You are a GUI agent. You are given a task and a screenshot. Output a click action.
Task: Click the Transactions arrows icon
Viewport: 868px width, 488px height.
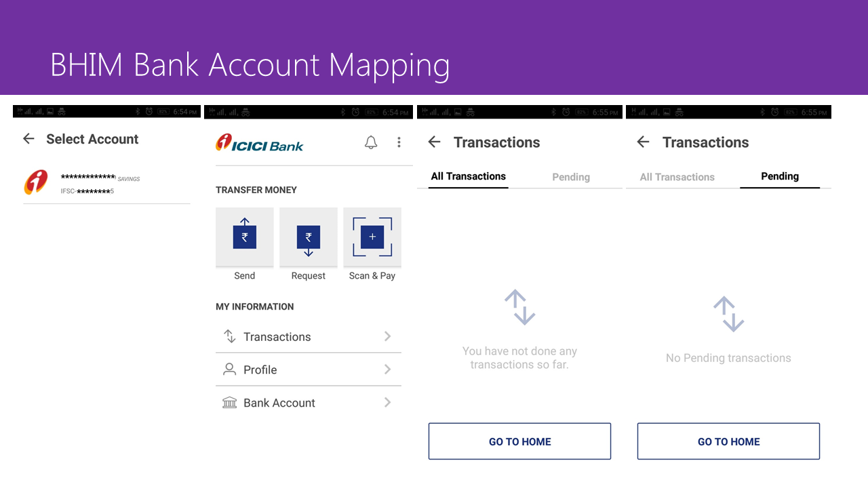tap(230, 336)
